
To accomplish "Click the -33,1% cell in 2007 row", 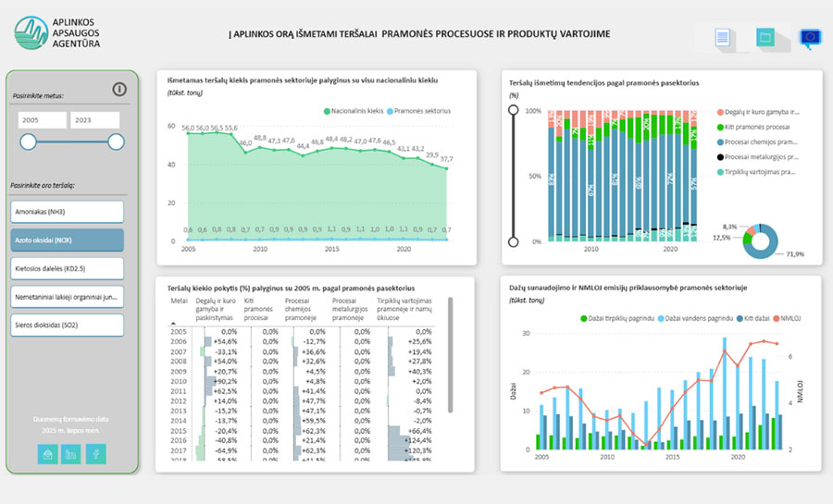I will coord(226,351).
